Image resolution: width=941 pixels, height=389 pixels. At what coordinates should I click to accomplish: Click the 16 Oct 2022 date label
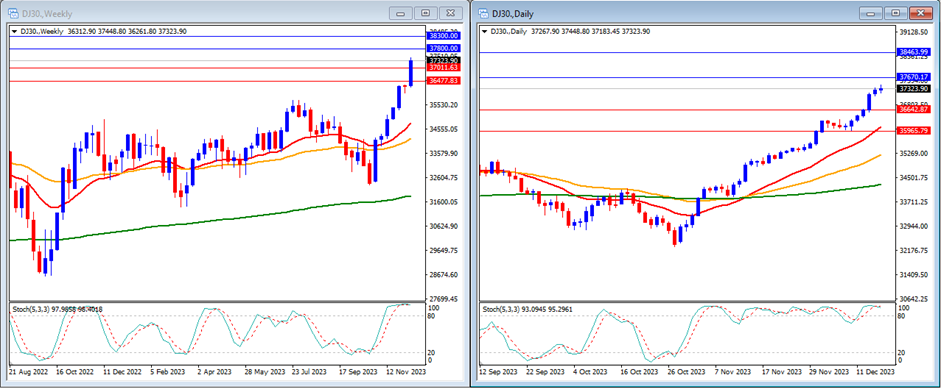(76, 372)
